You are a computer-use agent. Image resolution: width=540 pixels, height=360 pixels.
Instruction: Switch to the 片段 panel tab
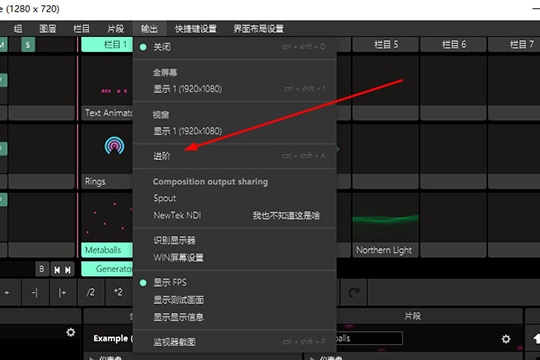pos(412,316)
